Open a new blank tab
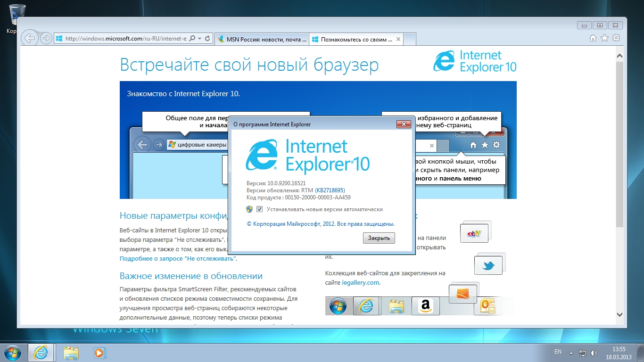The image size is (644, 362). [x=410, y=40]
